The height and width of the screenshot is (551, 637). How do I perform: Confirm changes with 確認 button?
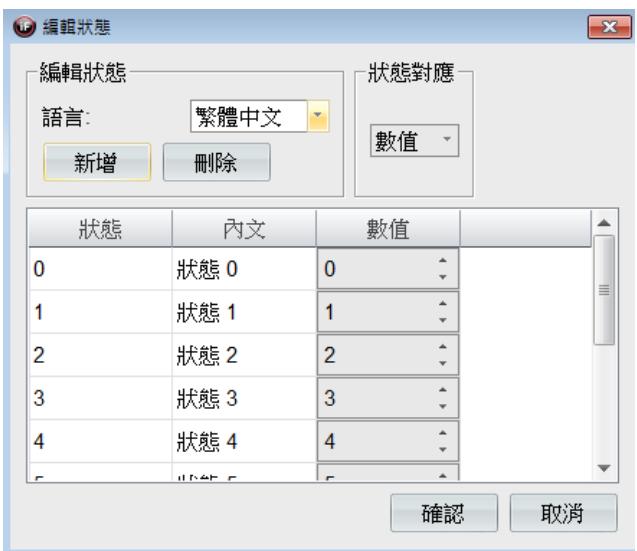tap(444, 513)
